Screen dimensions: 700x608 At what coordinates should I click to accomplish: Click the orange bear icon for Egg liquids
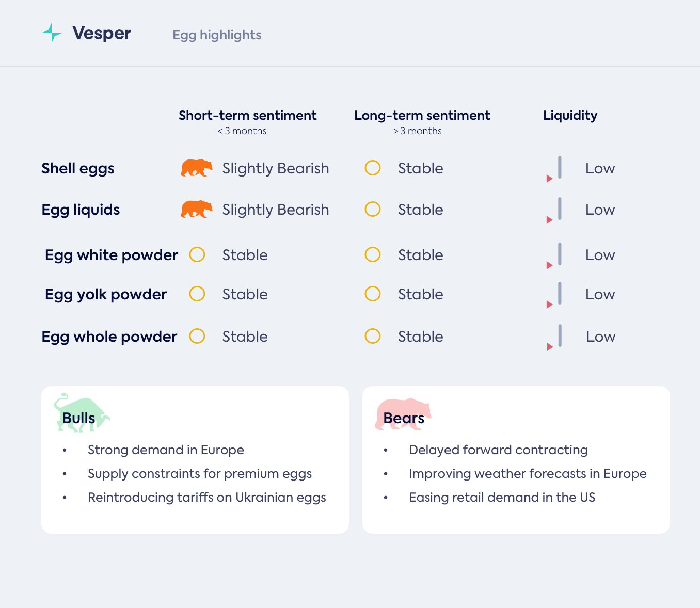click(x=196, y=210)
